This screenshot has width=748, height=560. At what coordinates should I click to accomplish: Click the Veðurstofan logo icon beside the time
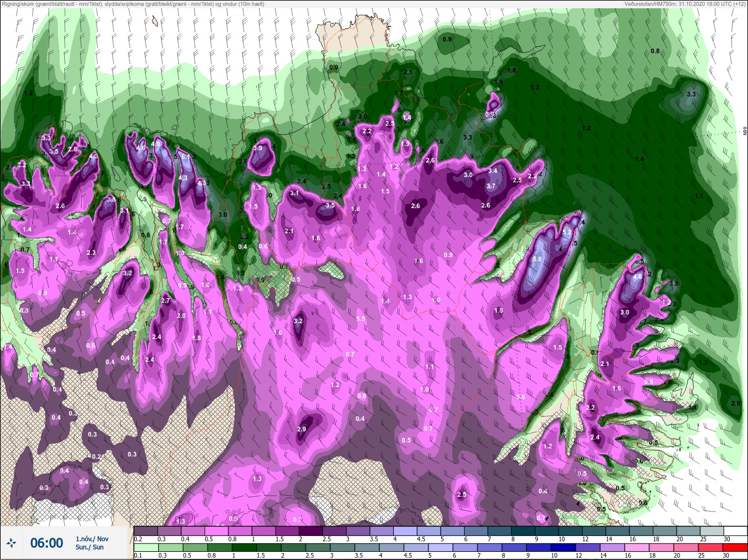point(12,544)
